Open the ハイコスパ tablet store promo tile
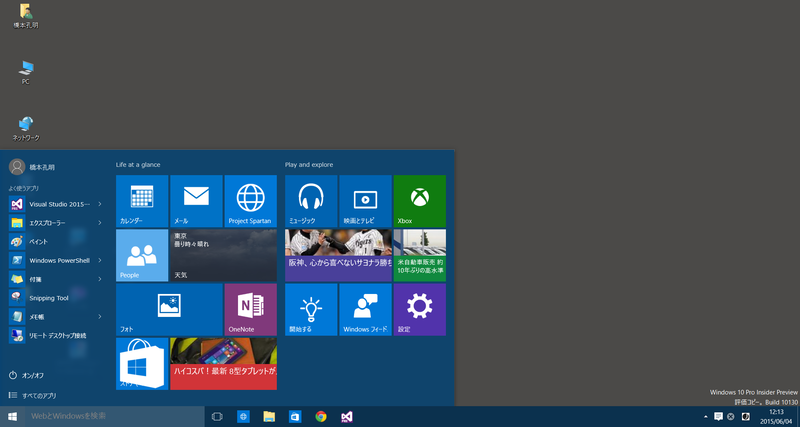Image resolution: width=800 pixels, height=427 pixels. tap(223, 364)
